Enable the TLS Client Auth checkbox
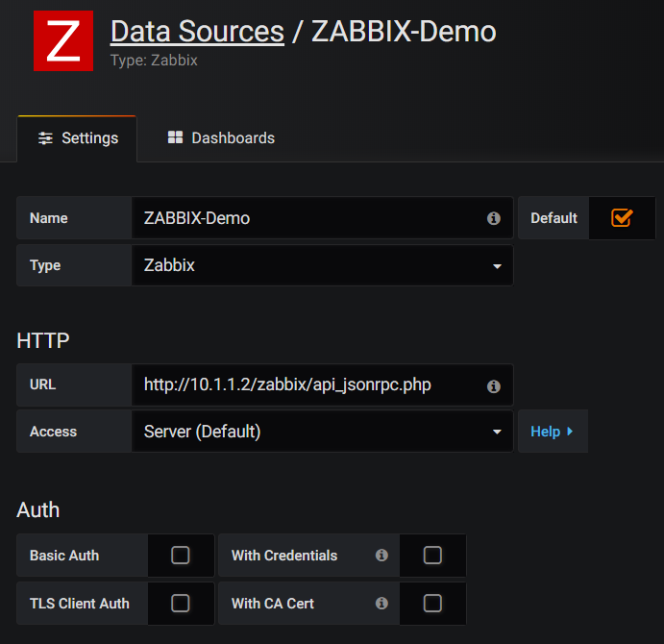The width and height of the screenshot is (664, 644). click(x=181, y=603)
